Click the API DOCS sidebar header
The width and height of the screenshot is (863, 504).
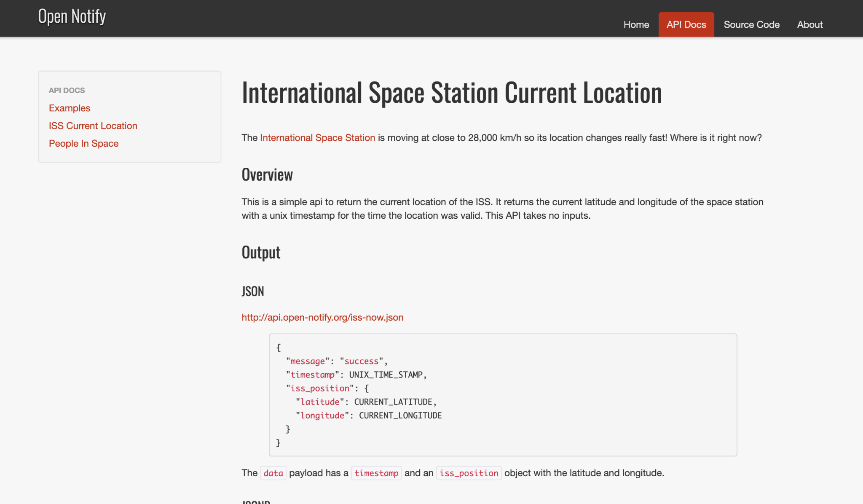67,90
